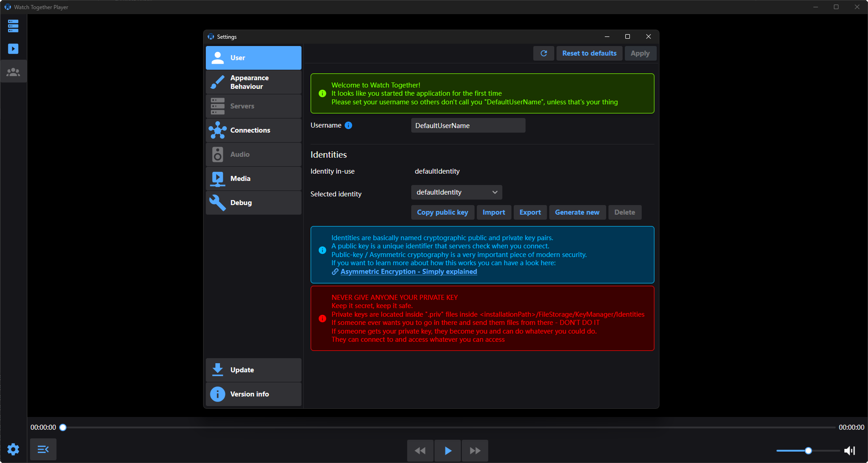
Task: Click the green info icon in welcome banner
Action: 322,93
